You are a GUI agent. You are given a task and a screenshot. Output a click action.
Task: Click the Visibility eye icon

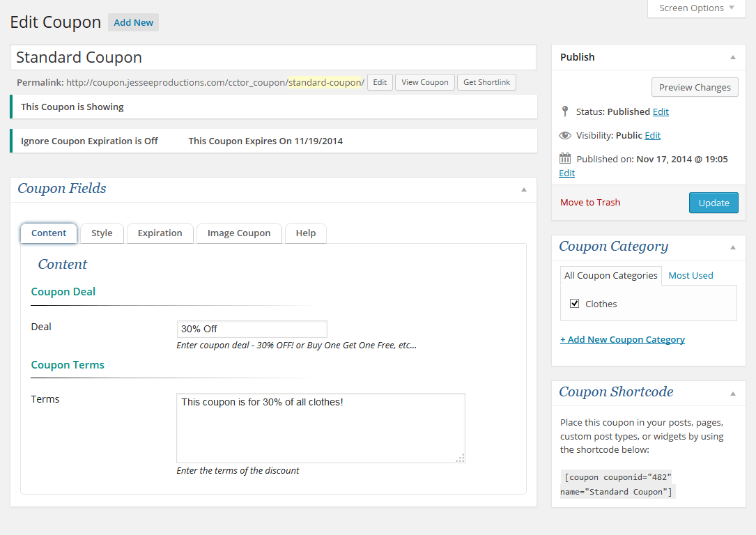pyautogui.click(x=565, y=135)
